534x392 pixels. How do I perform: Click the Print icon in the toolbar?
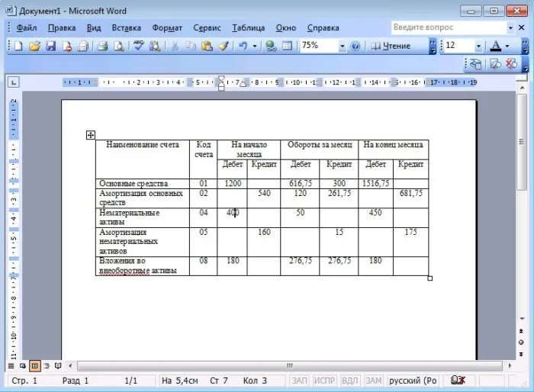click(102, 46)
